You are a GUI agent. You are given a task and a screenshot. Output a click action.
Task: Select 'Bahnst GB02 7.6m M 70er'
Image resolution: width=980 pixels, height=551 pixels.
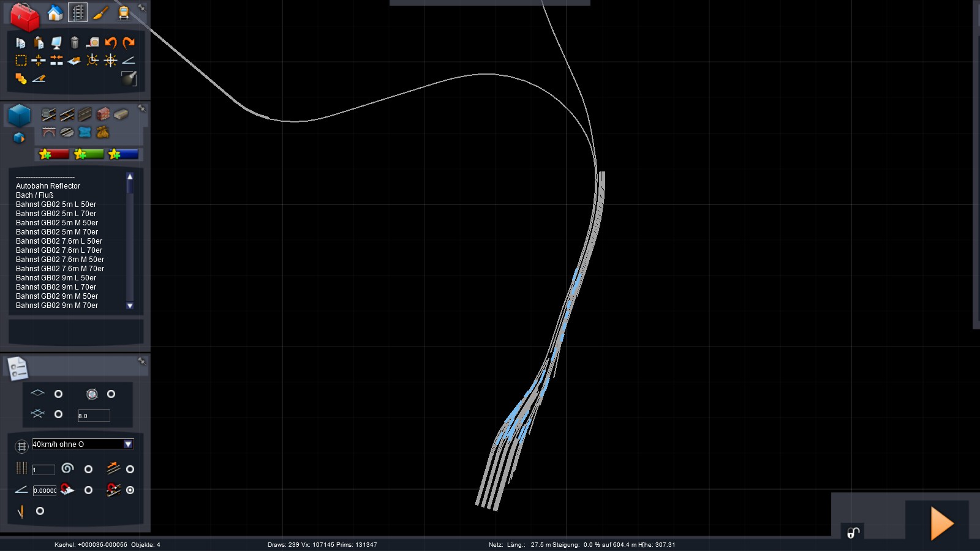(x=60, y=269)
